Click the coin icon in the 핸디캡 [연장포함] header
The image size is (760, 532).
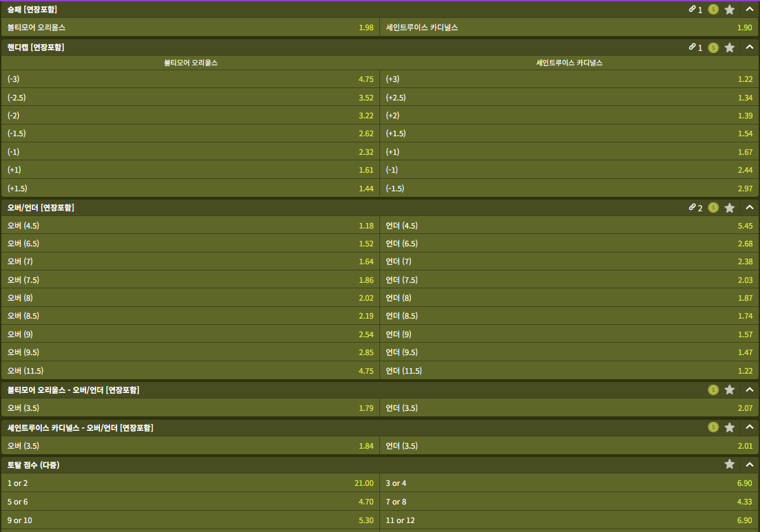tap(713, 47)
